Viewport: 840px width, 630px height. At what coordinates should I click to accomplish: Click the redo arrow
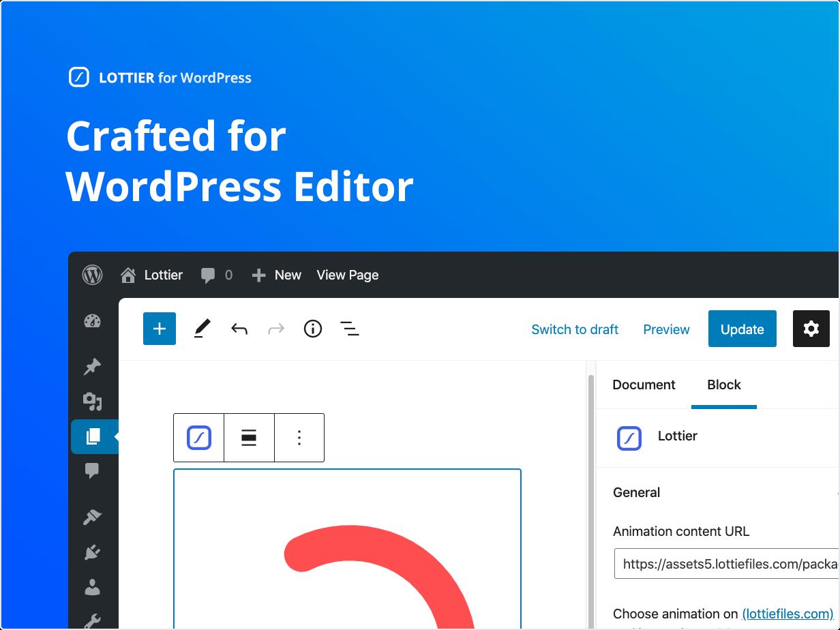pos(276,329)
